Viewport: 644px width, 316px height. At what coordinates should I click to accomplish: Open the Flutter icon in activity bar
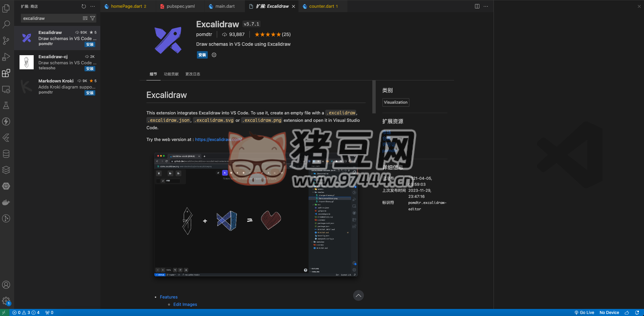[x=6, y=138]
